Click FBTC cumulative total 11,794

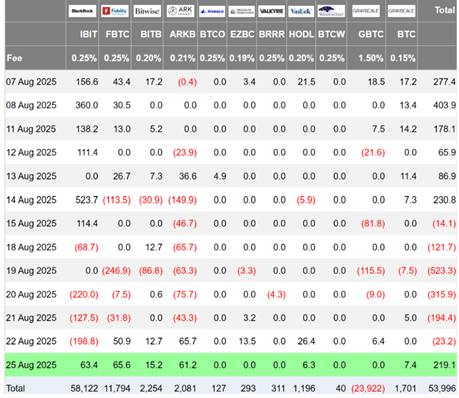[117, 389]
